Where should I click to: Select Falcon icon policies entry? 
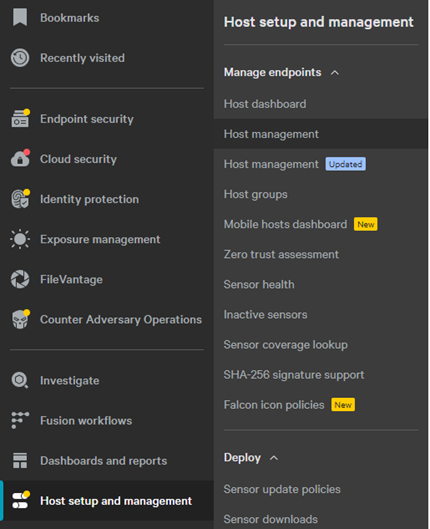click(x=274, y=405)
